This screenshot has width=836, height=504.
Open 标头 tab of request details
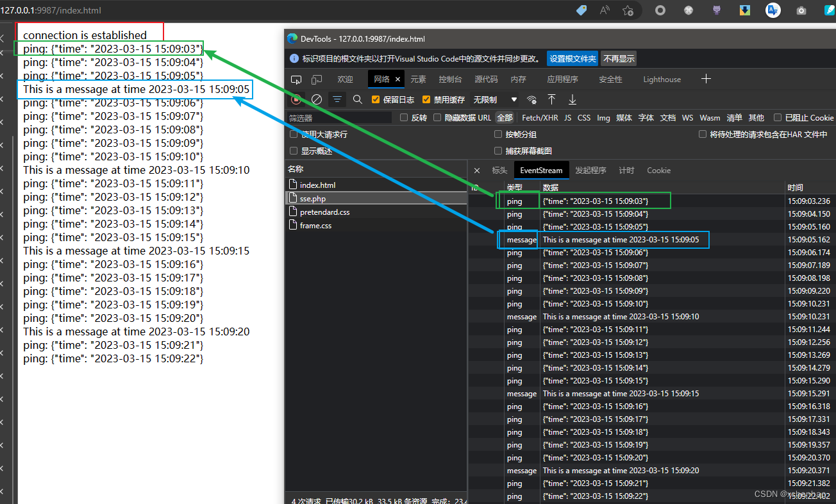point(499,171)
